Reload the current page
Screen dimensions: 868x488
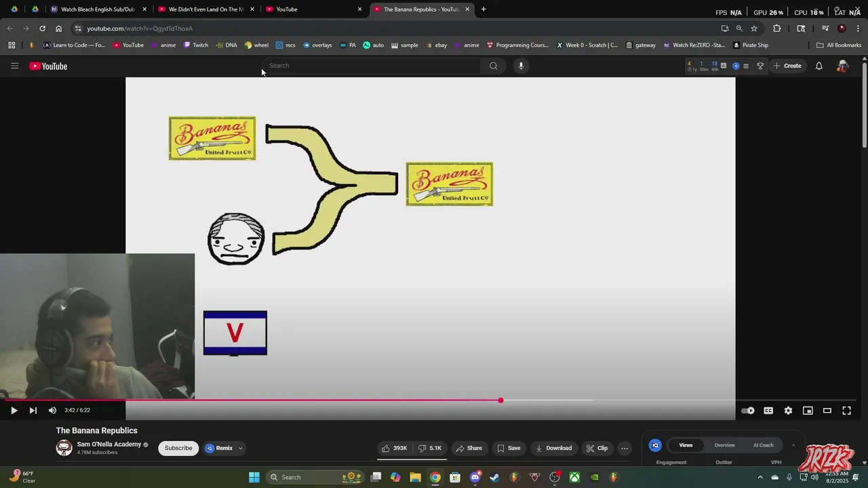click(42, 28)
